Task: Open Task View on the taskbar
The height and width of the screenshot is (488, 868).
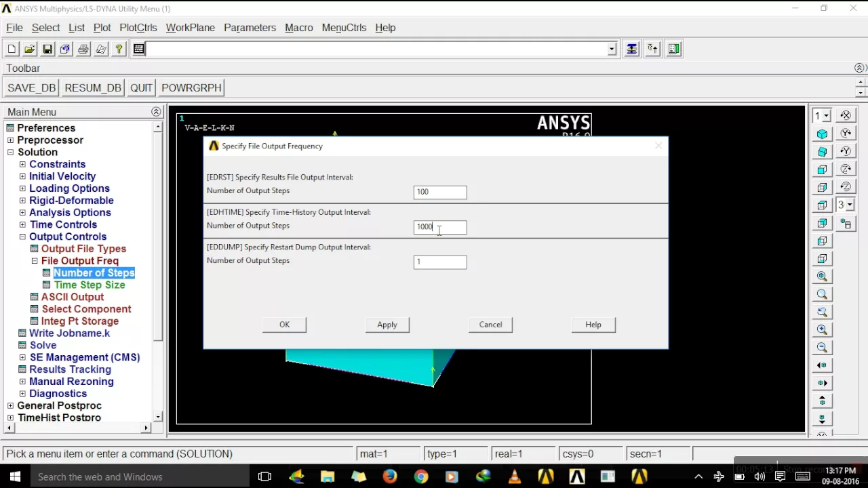Action: click(x=265, y=476)
